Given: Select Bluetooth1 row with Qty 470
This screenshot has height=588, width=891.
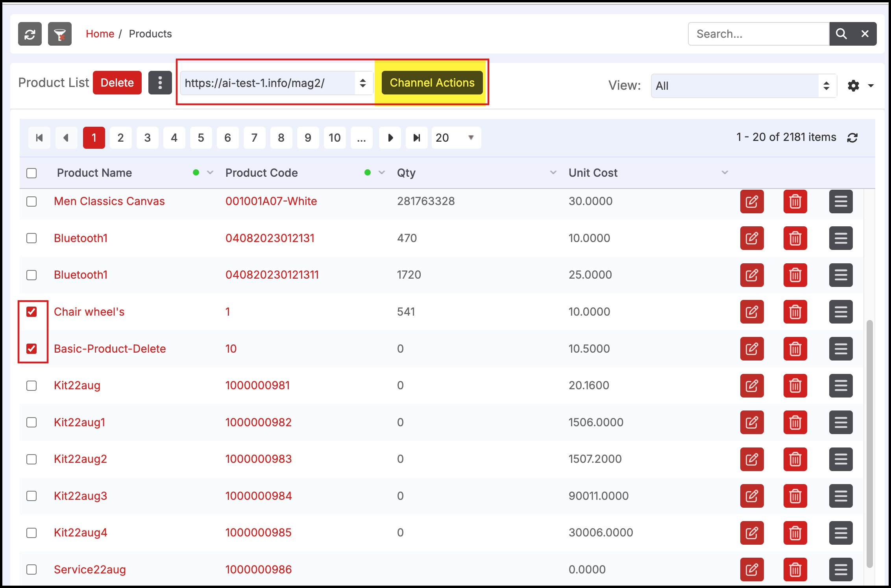Looking at the screenshot, I should (x=31, y=238).
